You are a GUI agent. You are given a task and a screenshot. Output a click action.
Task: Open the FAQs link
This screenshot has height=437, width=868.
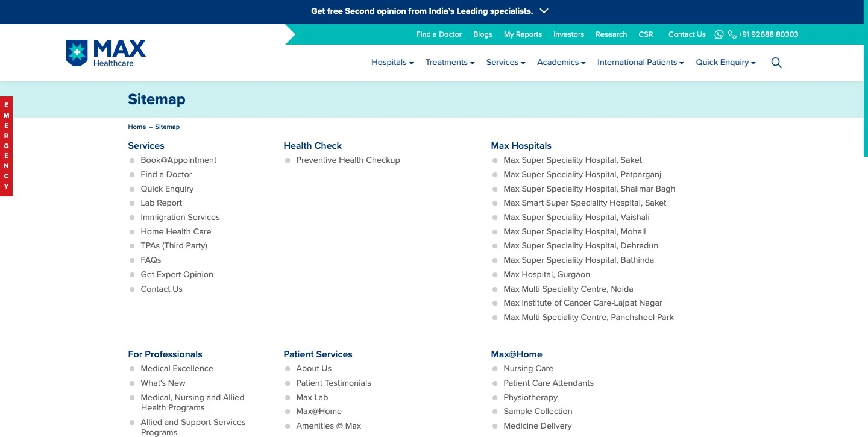pyautogui.click(x=151, y=260)
